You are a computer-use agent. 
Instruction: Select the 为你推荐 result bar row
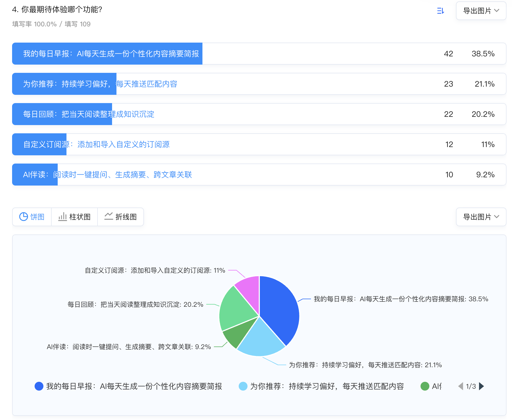point(259,84)
